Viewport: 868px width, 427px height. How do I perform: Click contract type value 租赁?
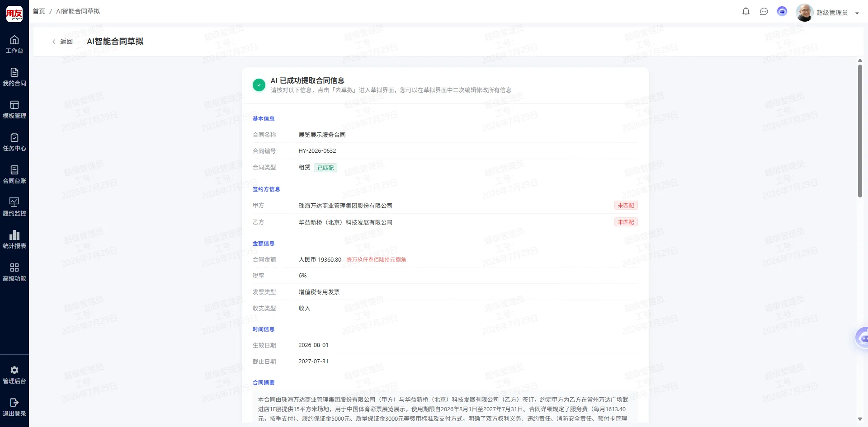304,168
